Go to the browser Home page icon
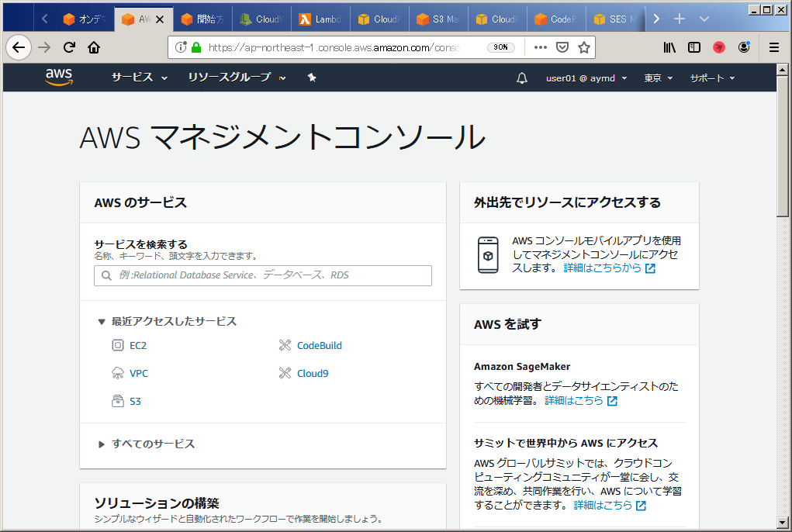This screenshot has height=532, width=792. 94,47
